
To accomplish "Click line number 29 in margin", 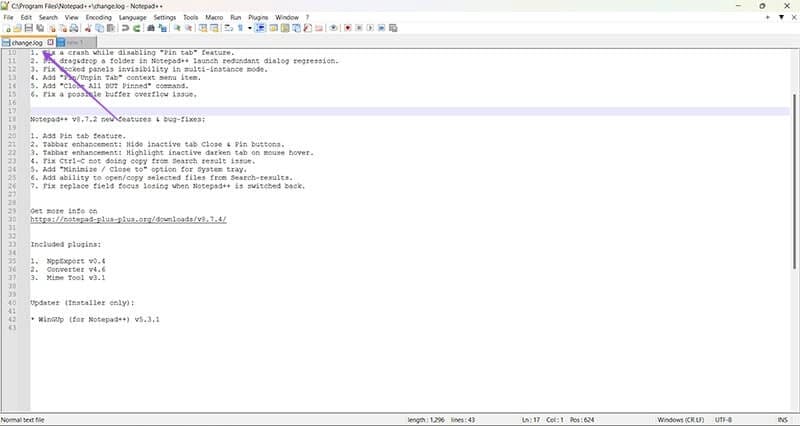I will [12, 211].
